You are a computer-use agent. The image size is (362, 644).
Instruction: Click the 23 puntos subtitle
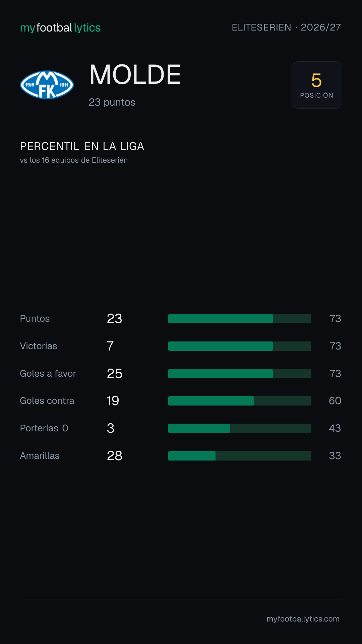click(112, 102)
